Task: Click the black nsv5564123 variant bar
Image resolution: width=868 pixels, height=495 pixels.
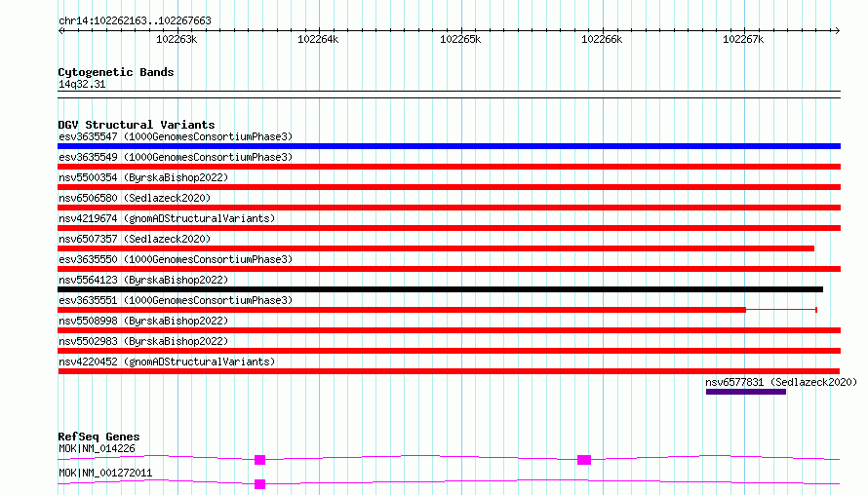Action: click(x=440, y=289)
